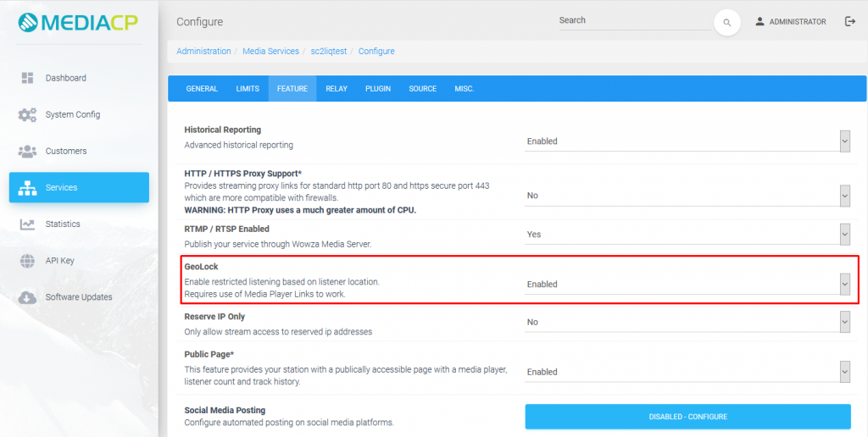Click the Dashboard sidebar icon
Screen dimensions: 868x437
[27, 78]
